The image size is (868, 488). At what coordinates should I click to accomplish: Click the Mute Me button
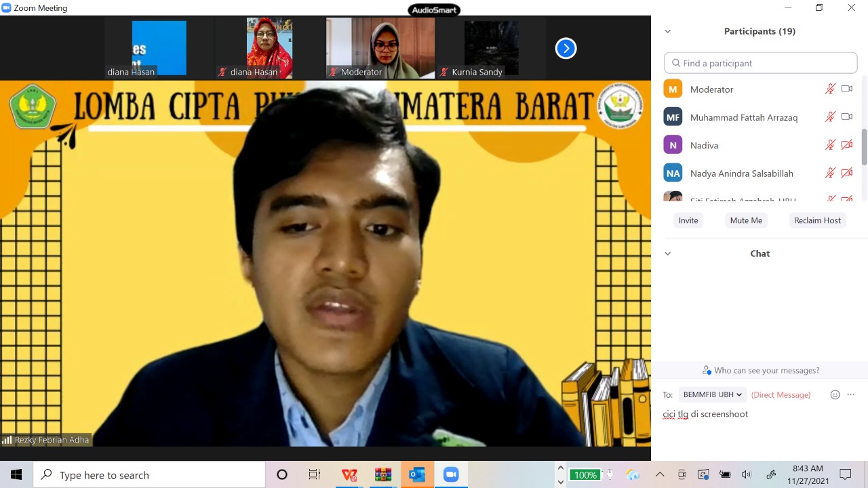[746, 220]
